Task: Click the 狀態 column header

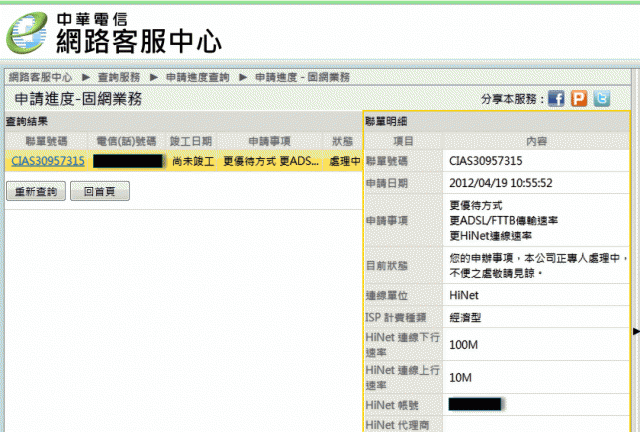Action: (x=342, y=141)
